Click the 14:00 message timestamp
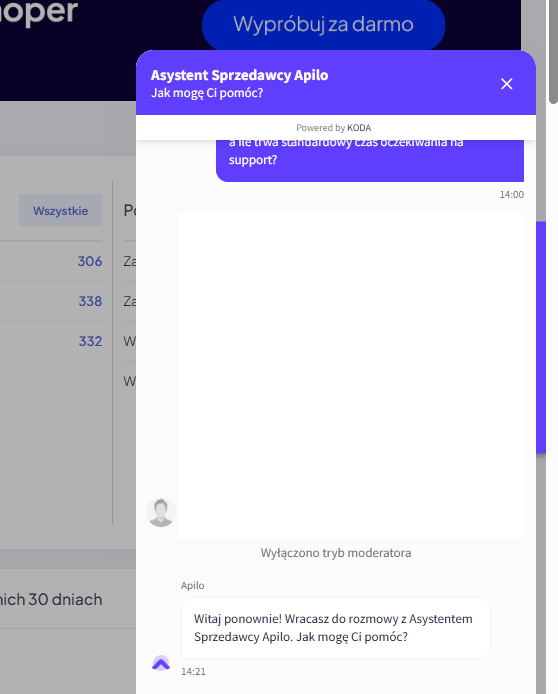558x694 pixels. click(x=512, y=195)
